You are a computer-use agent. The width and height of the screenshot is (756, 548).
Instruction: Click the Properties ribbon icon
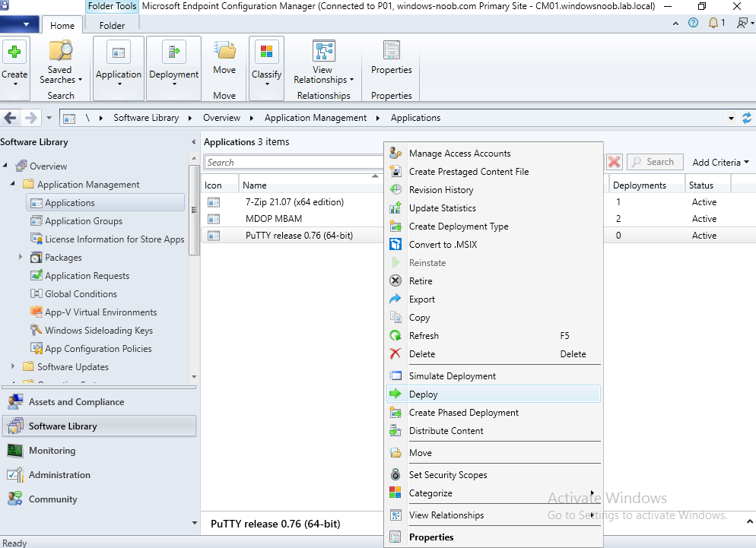coord(392,51)
